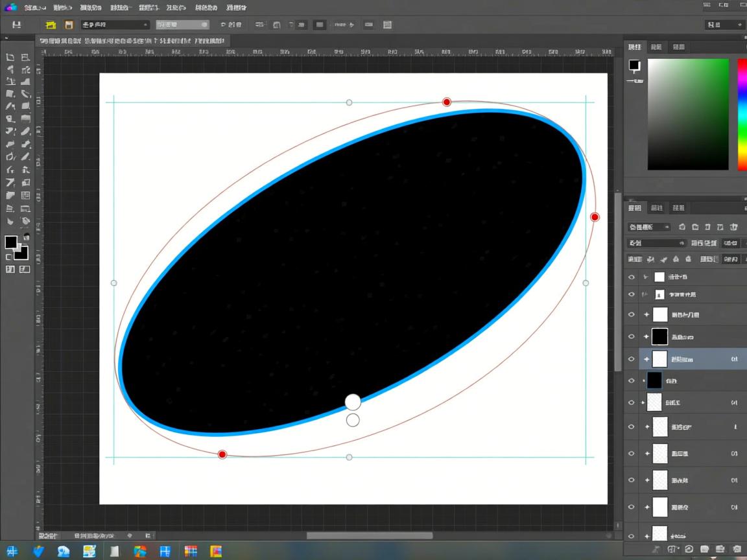
Task: Hide the highlighted layer using its eye icon
Action: tap(632, 358)
